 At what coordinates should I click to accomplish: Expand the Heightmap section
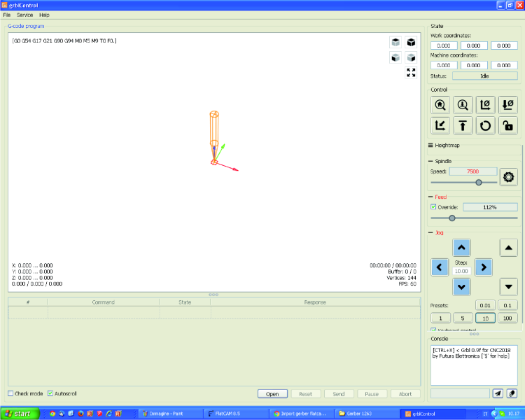(x=444, y=145)
